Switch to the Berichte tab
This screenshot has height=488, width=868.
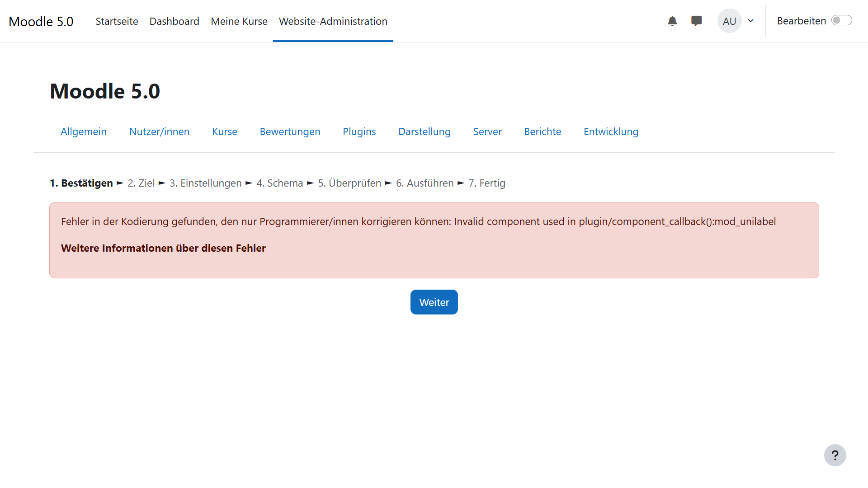542,131
